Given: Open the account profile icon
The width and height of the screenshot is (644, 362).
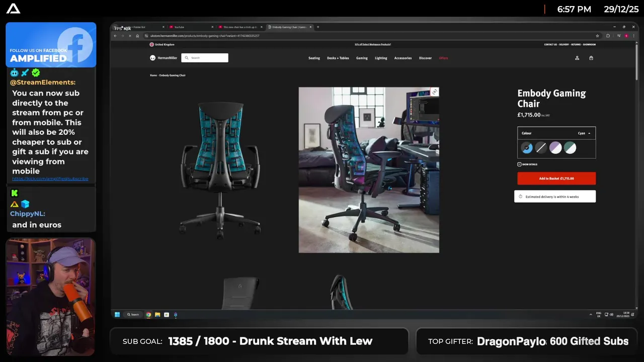Looking at the screenshot, I should (x=577, y=58).
